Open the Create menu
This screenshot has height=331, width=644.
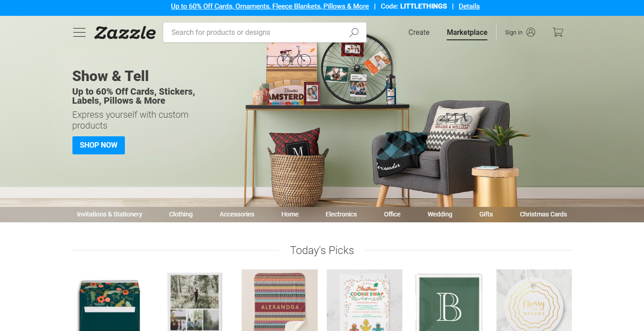(x=419, y=32)
